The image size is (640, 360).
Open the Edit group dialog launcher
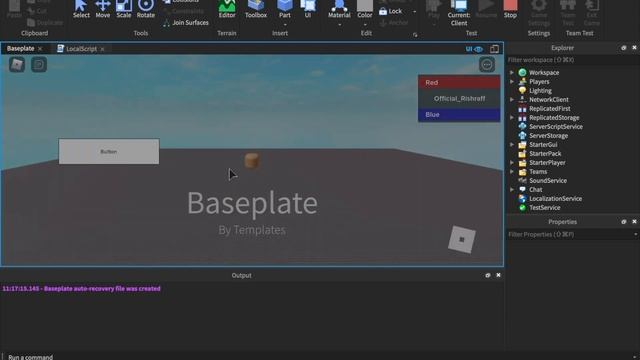[415, 35]
